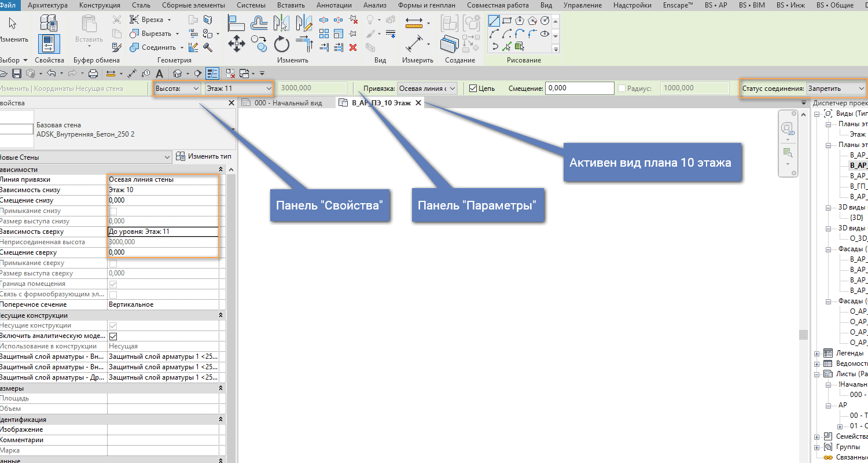
Task: Click the Default 3D View house icon
Action: click(x=178, y=74)
